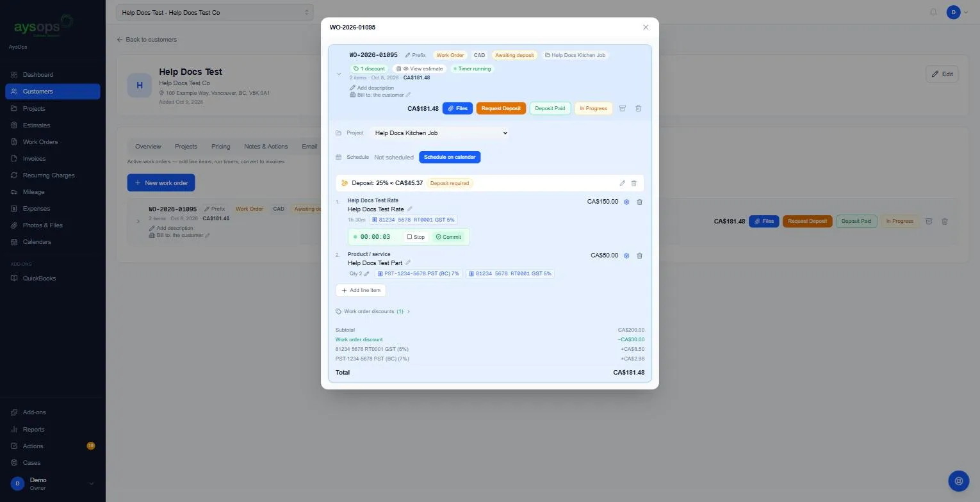Click the pencil beside Help Docs Test Rate name
The height and width of the screenshot is (502, 980).
[410, 209]
